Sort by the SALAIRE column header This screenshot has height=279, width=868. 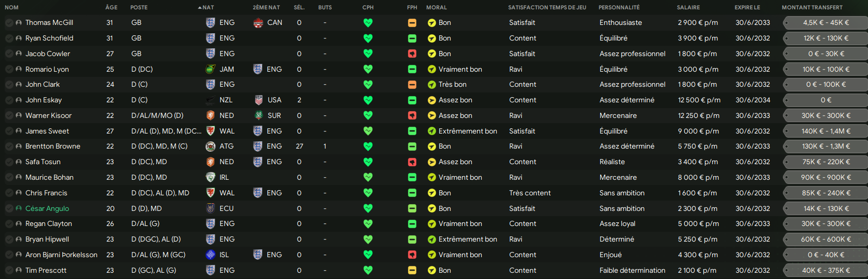(688, 7)
